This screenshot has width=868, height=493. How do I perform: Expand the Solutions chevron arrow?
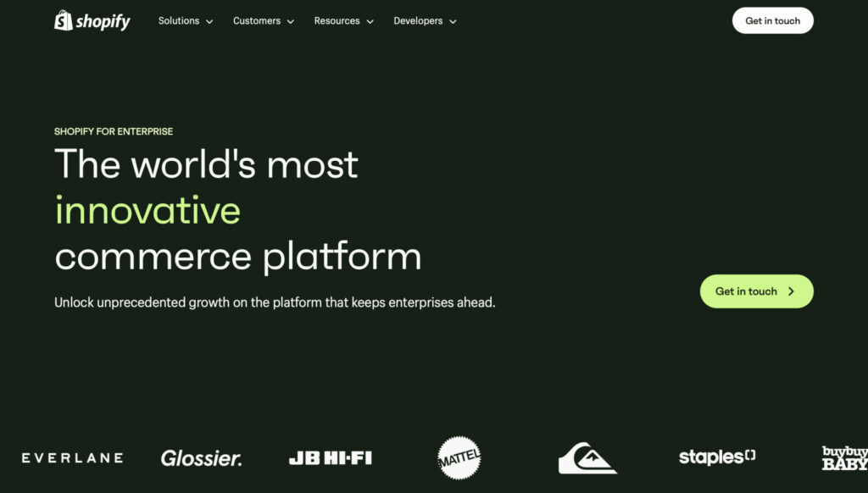click(x=209, y=21)
